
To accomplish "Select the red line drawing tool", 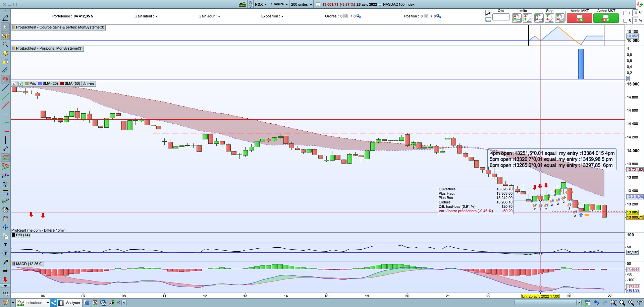I will click(x=5, y=106).
